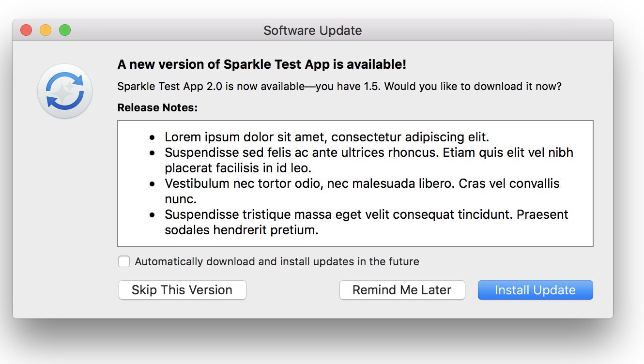Click the 'A new version' bold heading

point(262,64)
